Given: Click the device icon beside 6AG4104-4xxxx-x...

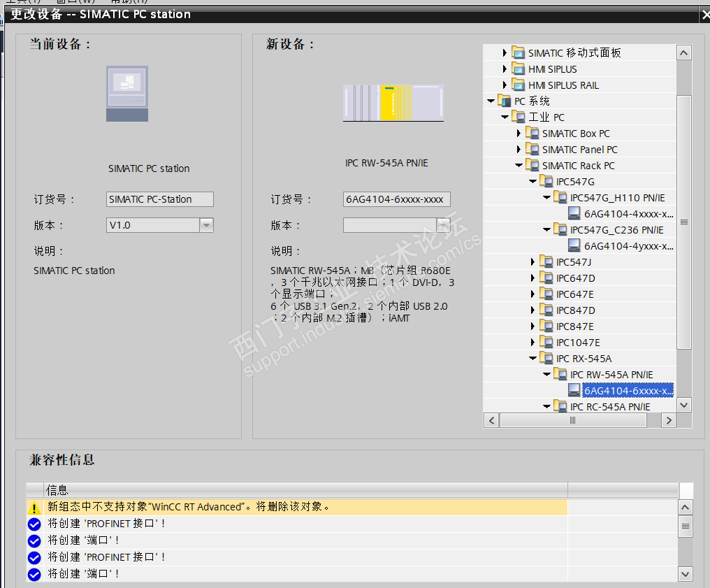Looking at the screenshot, I should (574, 213).
